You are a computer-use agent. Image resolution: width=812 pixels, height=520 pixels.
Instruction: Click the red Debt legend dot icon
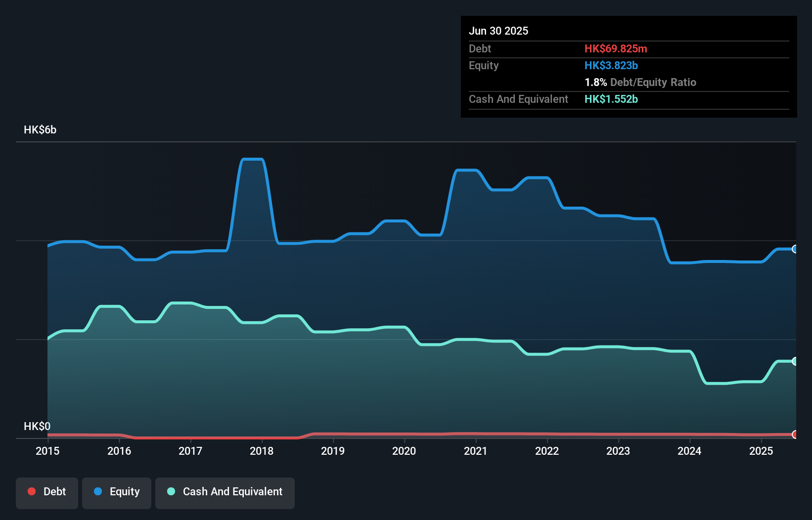pos(32,491)
